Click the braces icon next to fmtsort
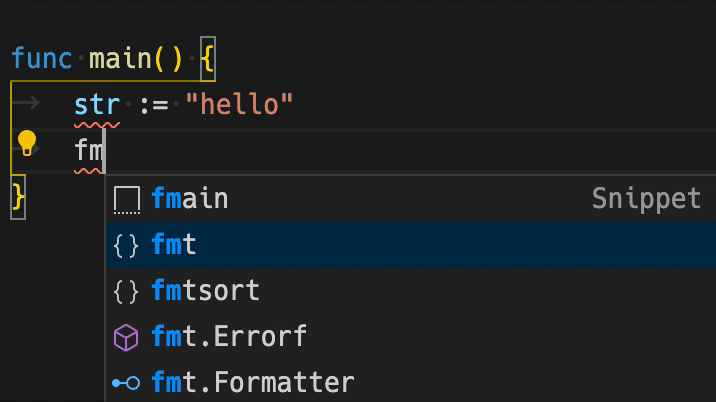716x402 pixels. click(126, 291)
